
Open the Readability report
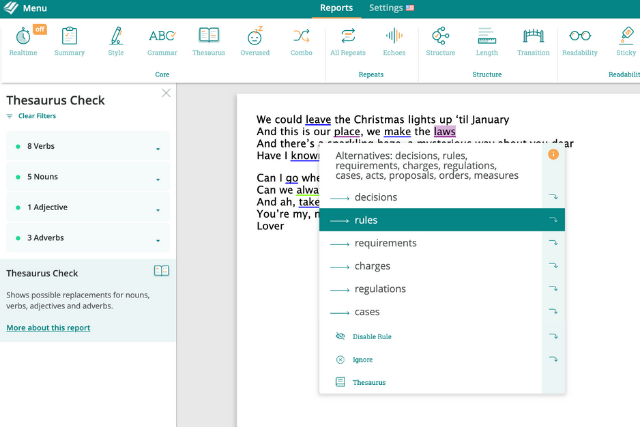click(x=580, y=41)
